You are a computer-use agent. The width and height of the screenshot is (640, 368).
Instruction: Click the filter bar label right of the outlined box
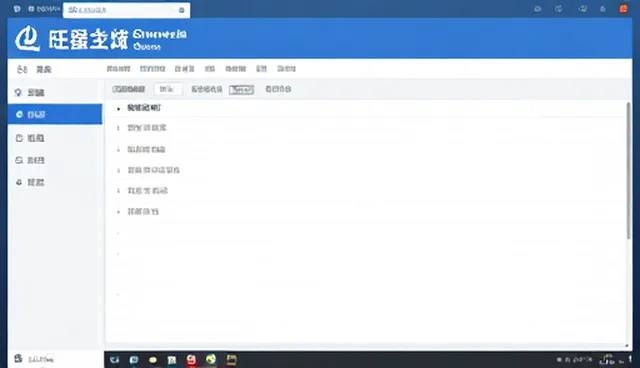pyautogui.click(x=278, y=89)
